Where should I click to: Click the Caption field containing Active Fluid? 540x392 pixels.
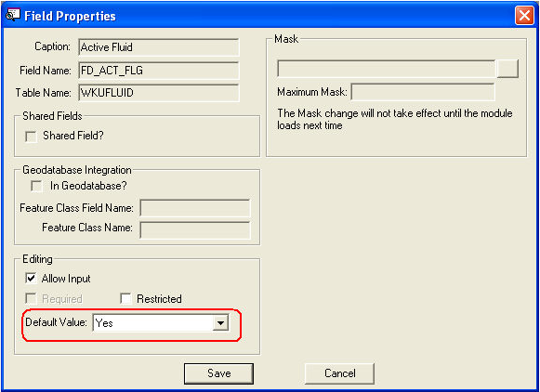click(x=159, y=47)
